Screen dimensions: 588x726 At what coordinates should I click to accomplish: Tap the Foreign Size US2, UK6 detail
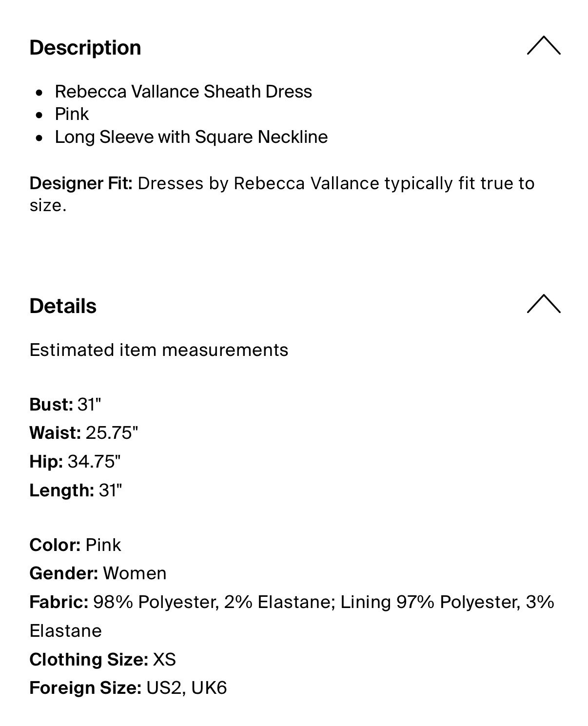point(128,688)
